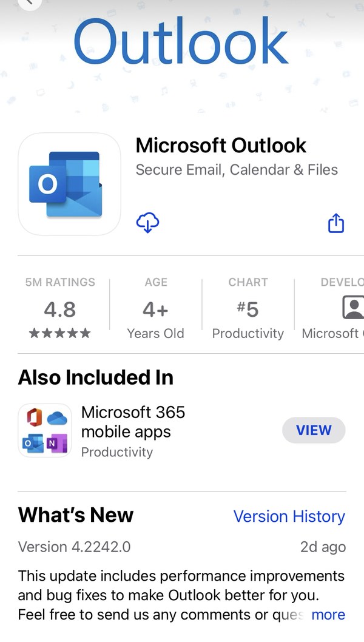The height and width of the screenshot is (642, 364).
Task: Tap the developer person icon
Action: tap(353, 308)
